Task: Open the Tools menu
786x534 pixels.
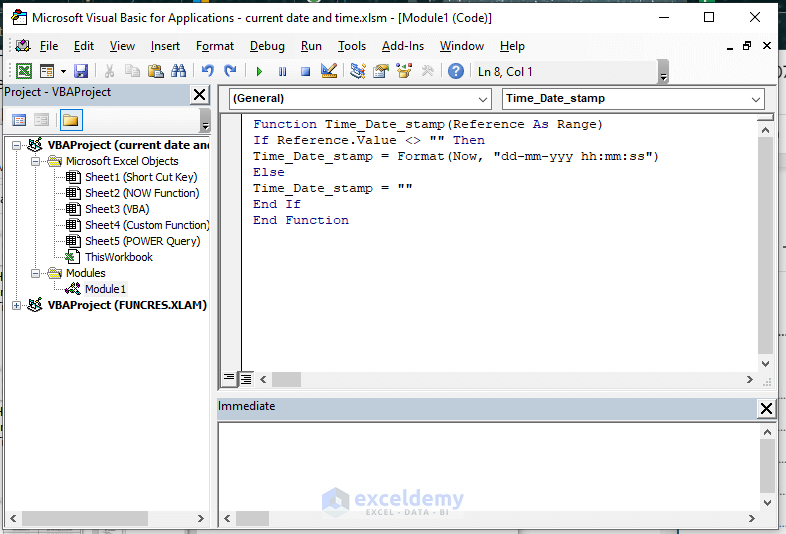Action: pyautogui.click(x=351, y=46)
